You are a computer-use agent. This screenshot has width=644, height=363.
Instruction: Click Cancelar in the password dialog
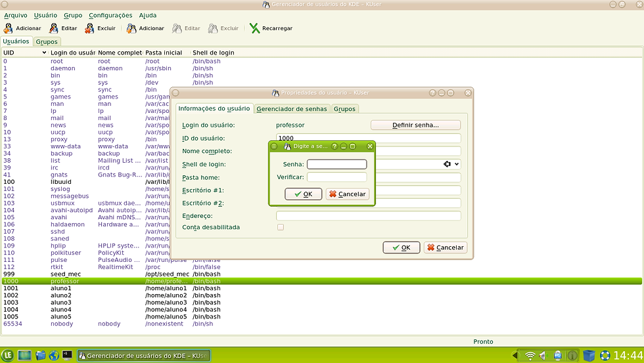pos(348,194)
